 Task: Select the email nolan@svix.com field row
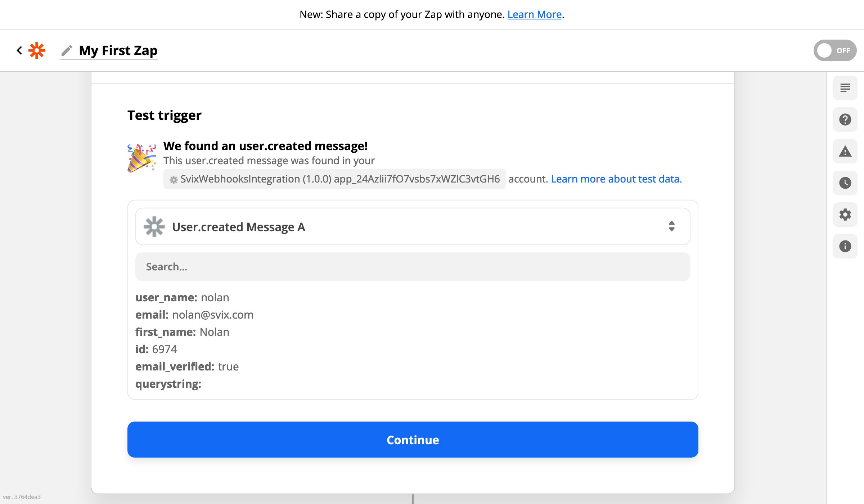[194, 315]
